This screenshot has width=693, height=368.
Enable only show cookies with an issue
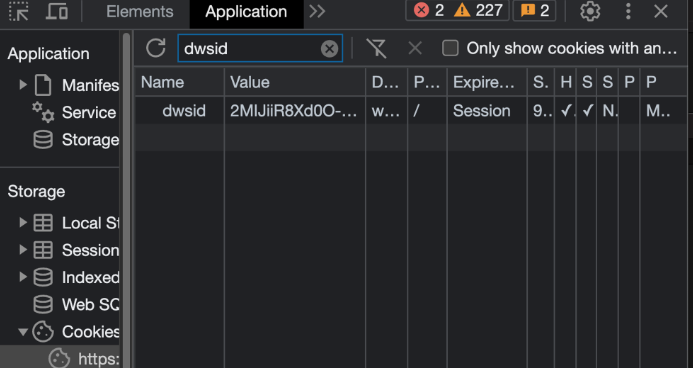click(x=450, y=48)
